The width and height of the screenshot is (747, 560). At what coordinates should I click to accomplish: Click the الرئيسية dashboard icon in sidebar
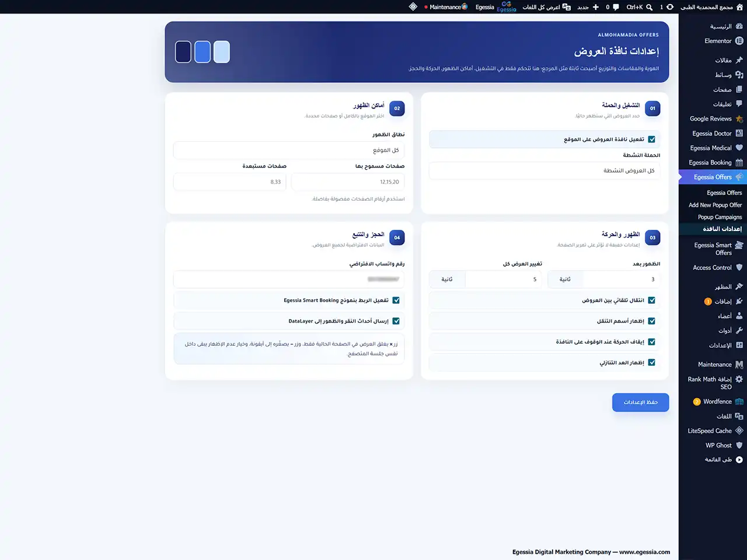coord(739,26)
